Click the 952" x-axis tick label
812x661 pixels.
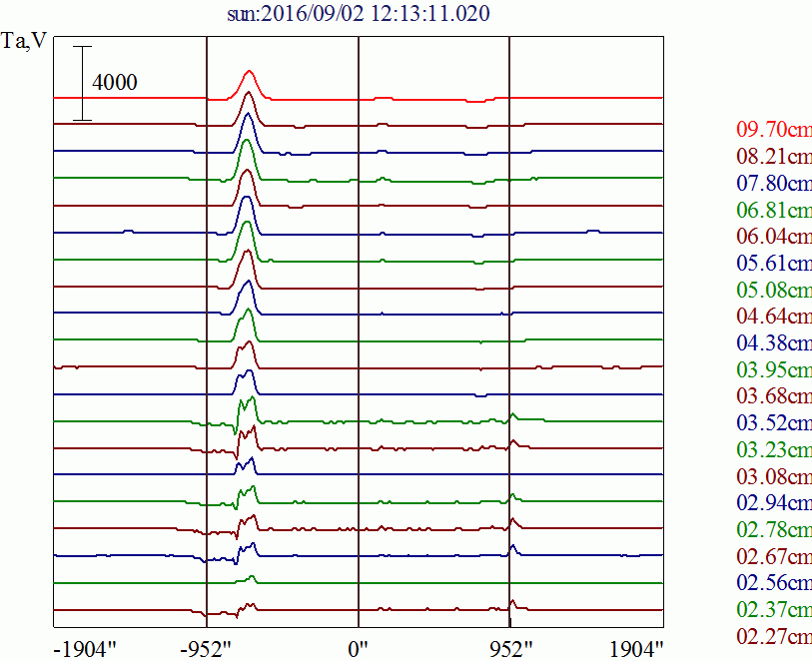click(x=510, y=649)
